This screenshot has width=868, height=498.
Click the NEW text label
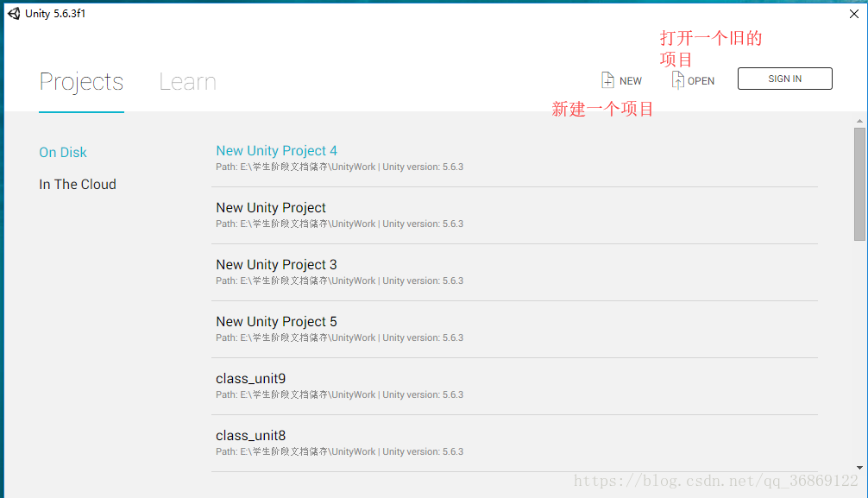(x=631, y=81)
